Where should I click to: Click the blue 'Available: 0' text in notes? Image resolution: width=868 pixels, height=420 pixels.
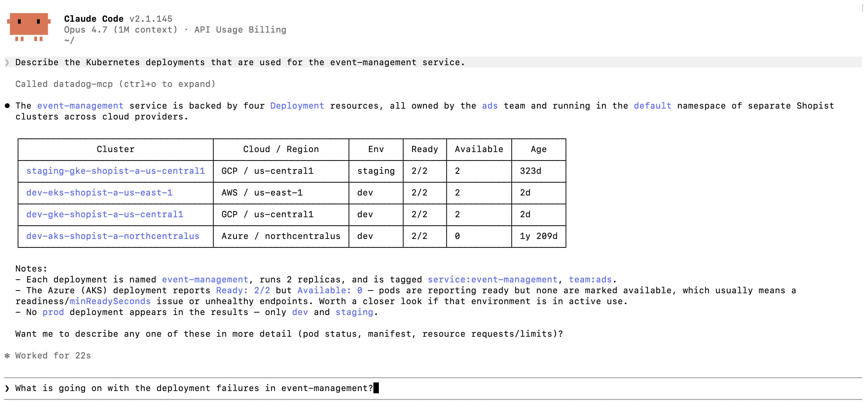pos(330,291)
